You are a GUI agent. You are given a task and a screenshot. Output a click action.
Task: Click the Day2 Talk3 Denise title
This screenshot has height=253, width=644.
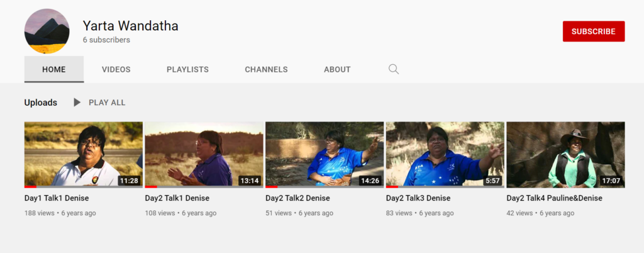(418, 198)
